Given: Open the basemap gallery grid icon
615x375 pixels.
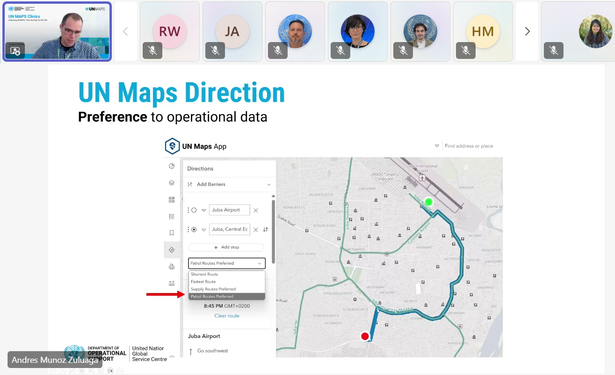Looking at the screenshot, I should coord(171,200).
